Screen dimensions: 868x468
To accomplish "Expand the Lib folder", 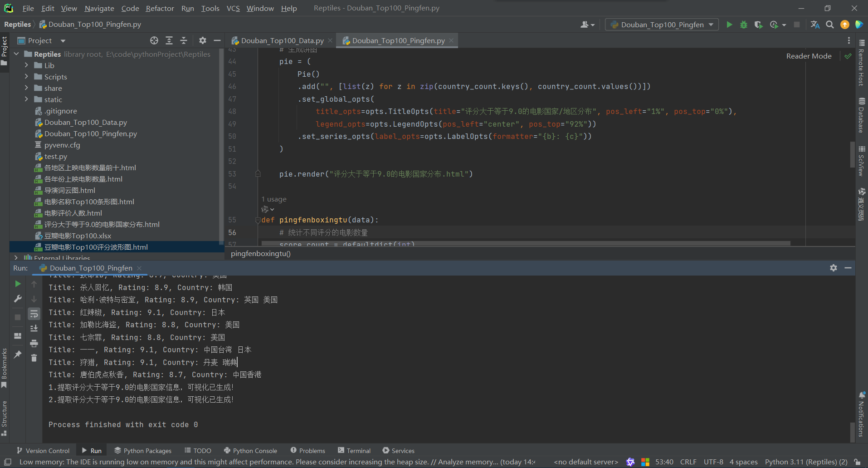I will (26, 65).
